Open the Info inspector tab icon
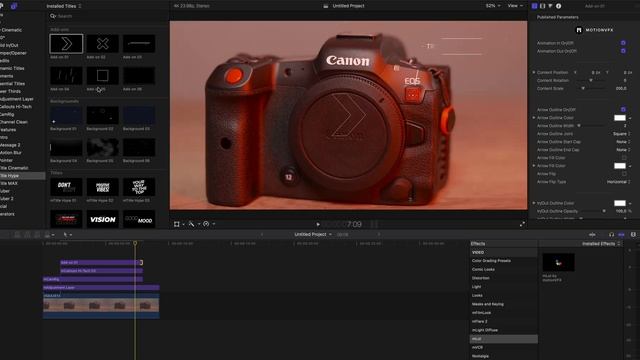Screen dimensions: 640x360 tap(558, 6)
